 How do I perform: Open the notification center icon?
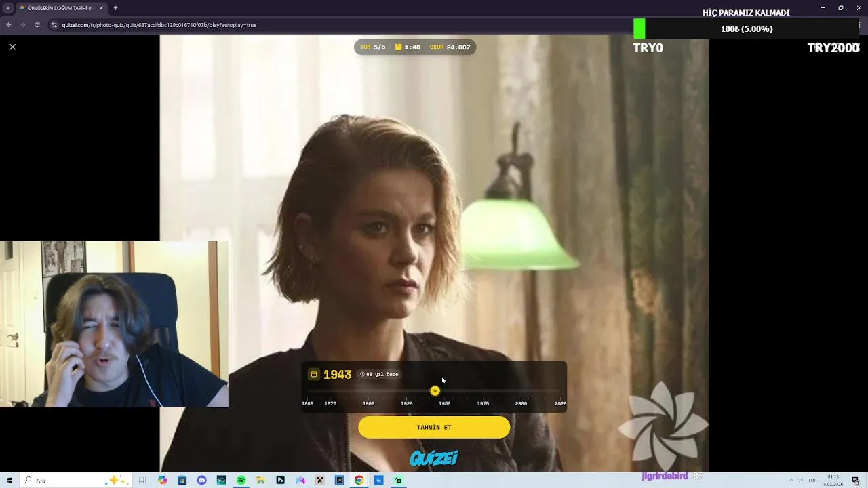[x=855, y=480]
